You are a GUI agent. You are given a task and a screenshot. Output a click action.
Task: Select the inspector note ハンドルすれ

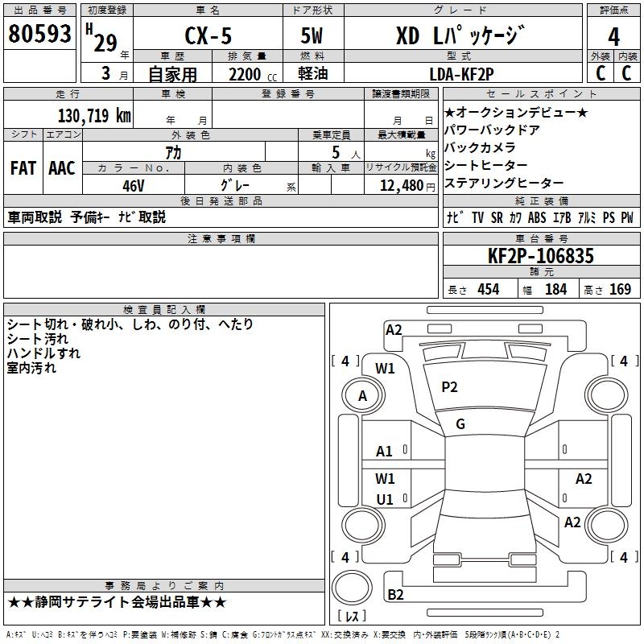tap(43, 353)
